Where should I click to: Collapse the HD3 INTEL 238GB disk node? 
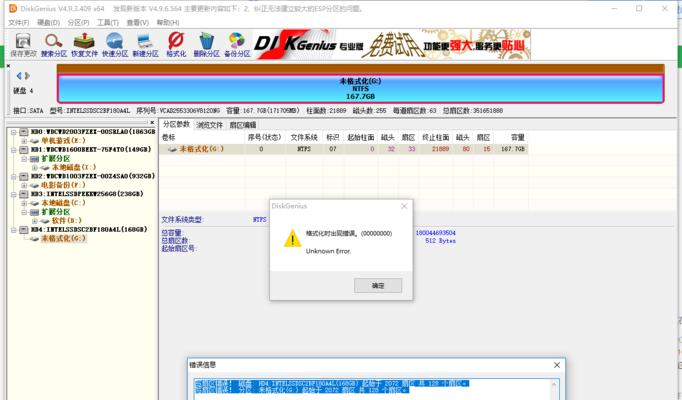click(13, 194)
